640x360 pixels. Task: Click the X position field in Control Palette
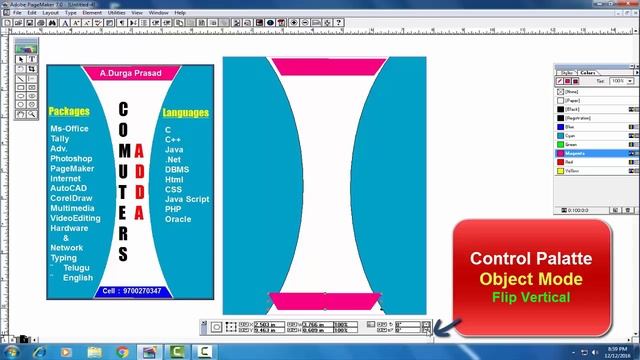point(269,324)
